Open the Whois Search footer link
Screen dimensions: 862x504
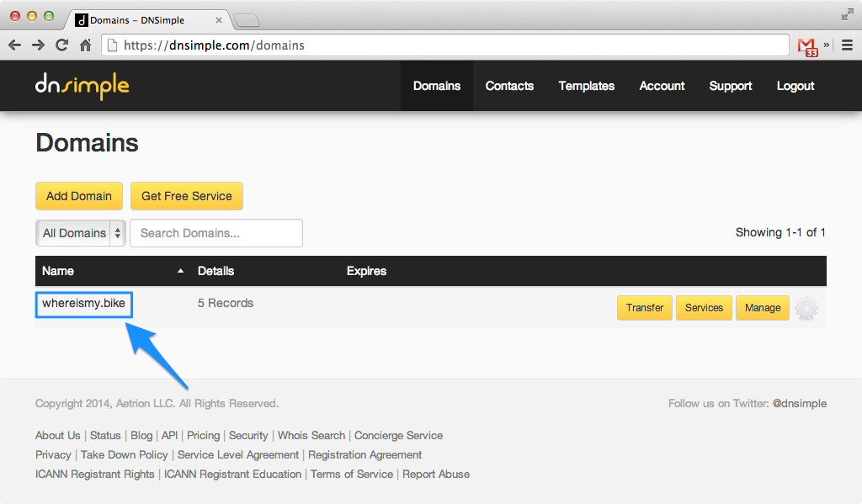(311, 435)
